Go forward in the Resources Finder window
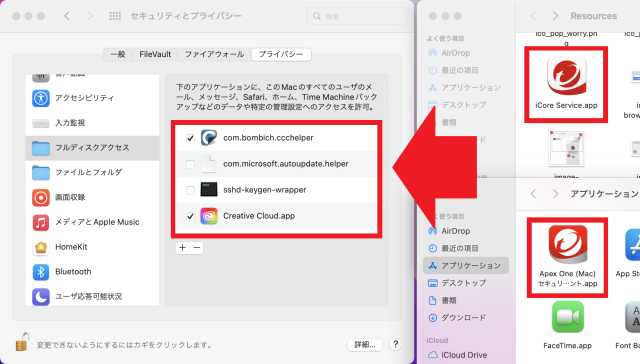This screenshot has height=364, width=640. coord(555,16)
